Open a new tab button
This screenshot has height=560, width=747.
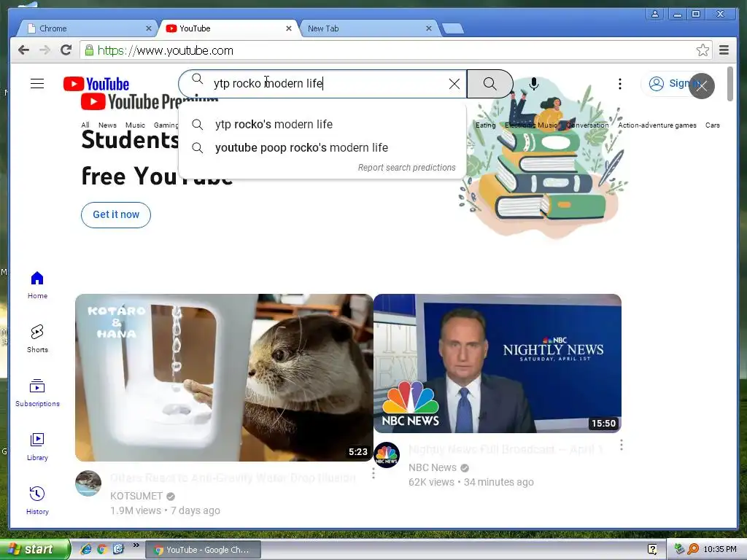pos(452,28)
